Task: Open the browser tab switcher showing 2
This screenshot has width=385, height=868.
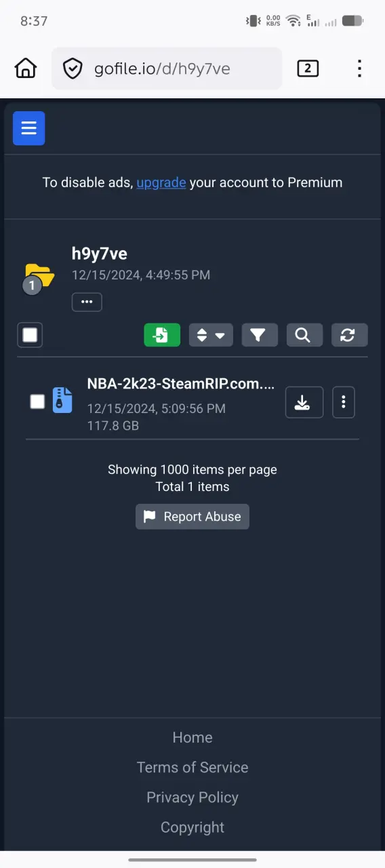Action: [x=308, y=68]
